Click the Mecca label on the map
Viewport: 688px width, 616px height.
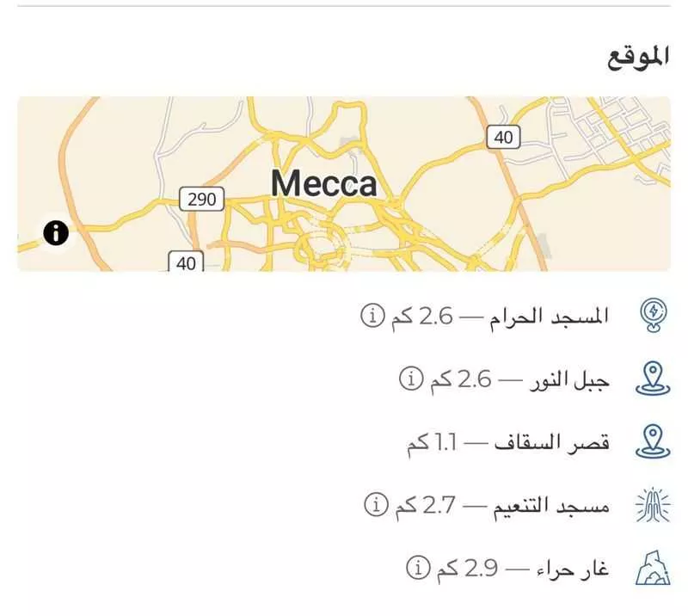[x=324, y=182]
